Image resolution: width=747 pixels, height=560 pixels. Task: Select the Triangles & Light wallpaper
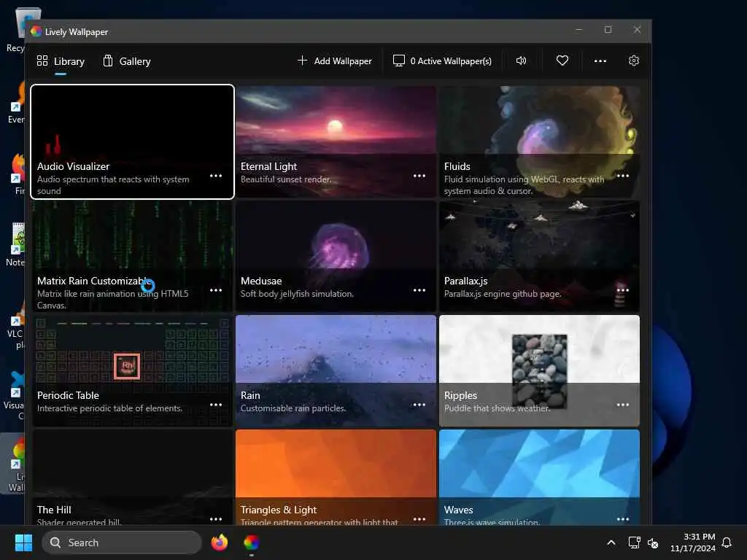click(x=336, y=477)
